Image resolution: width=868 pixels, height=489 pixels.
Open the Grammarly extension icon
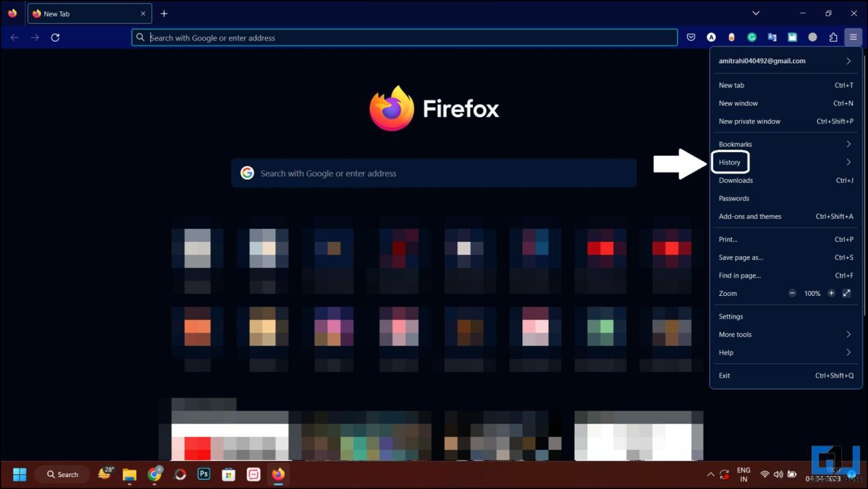pyautogui.click(x=752, y=37)
